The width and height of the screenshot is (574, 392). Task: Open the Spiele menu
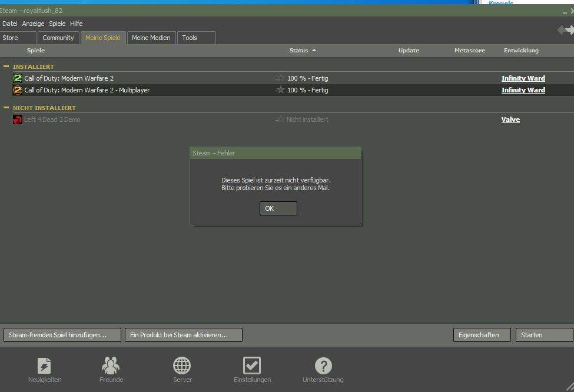tap(57, 24)
